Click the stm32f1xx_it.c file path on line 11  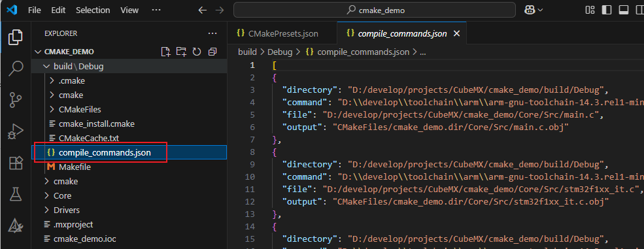(x=481, y=190)
